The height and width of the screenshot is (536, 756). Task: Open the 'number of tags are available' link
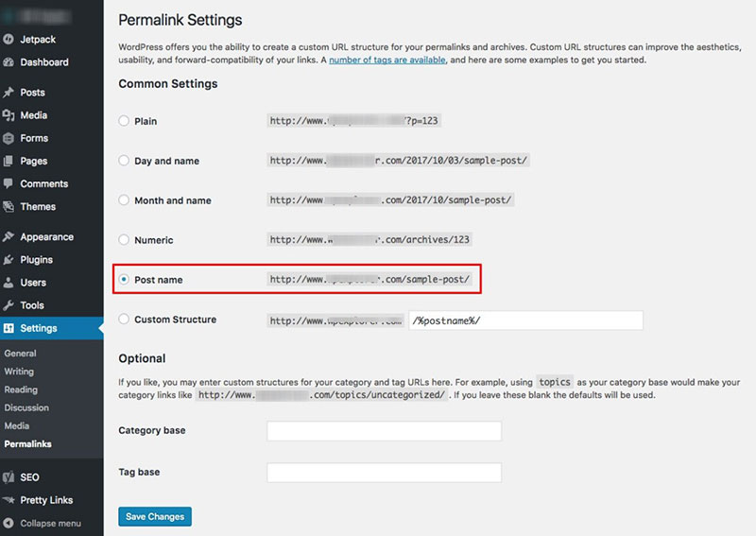(387, 60)
